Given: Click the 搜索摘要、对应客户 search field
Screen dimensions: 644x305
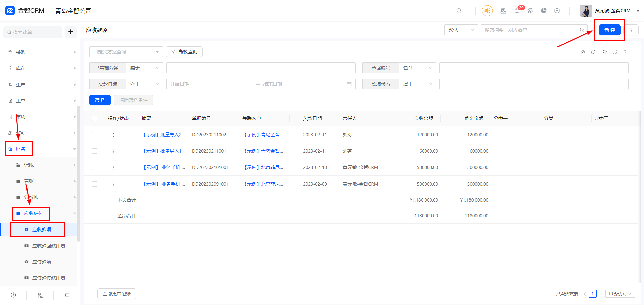Looking at the screenshot, I should click(529, 30).
